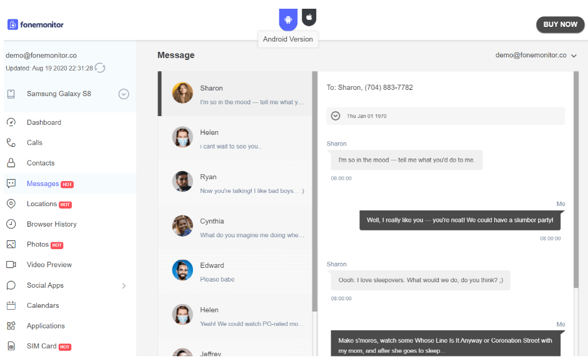This screenshot has height=364, width=588.
Task: Click the Browser History clock icon
Action: (x=11, y=224)
